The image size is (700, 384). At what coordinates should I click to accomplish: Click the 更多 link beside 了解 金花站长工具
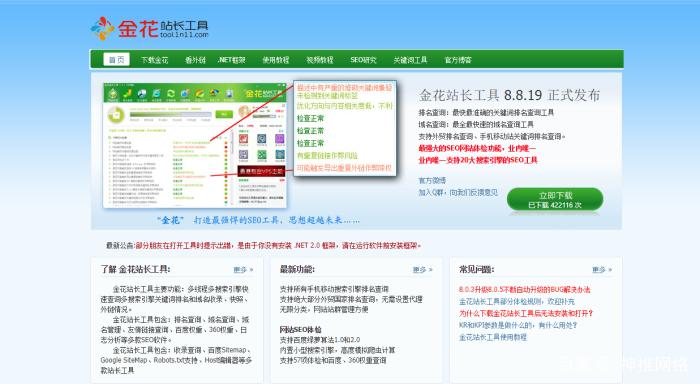(243, 270)
